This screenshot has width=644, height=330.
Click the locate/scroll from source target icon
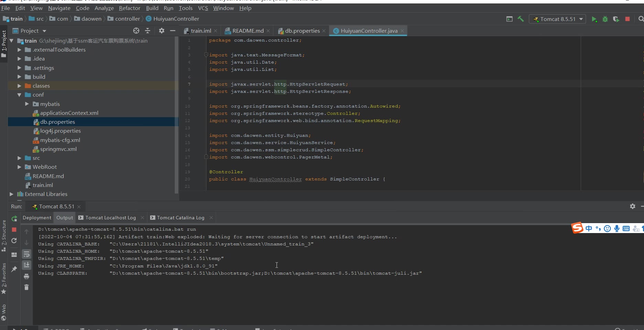[x=136, y=31]
